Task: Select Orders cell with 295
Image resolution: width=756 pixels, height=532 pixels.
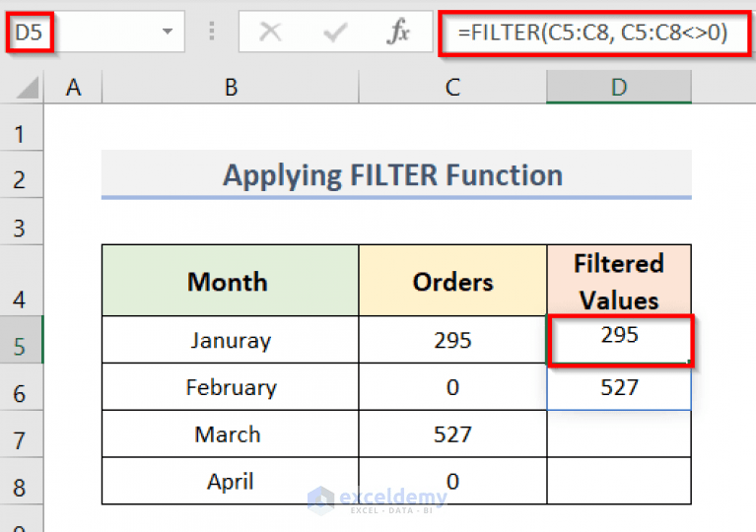Action: [452, 340]
